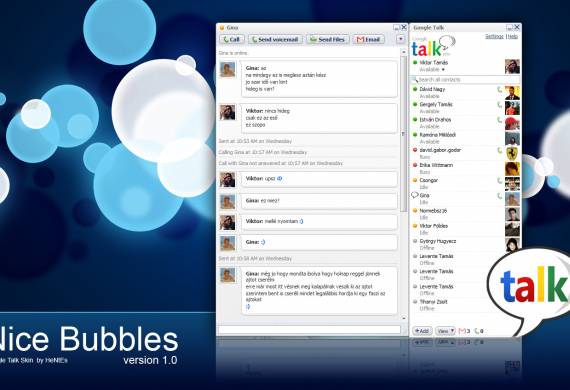Click the call icon next to Dávid Nagy
The width and height of the screenshot is (570, 390).
tap(499, 89)
